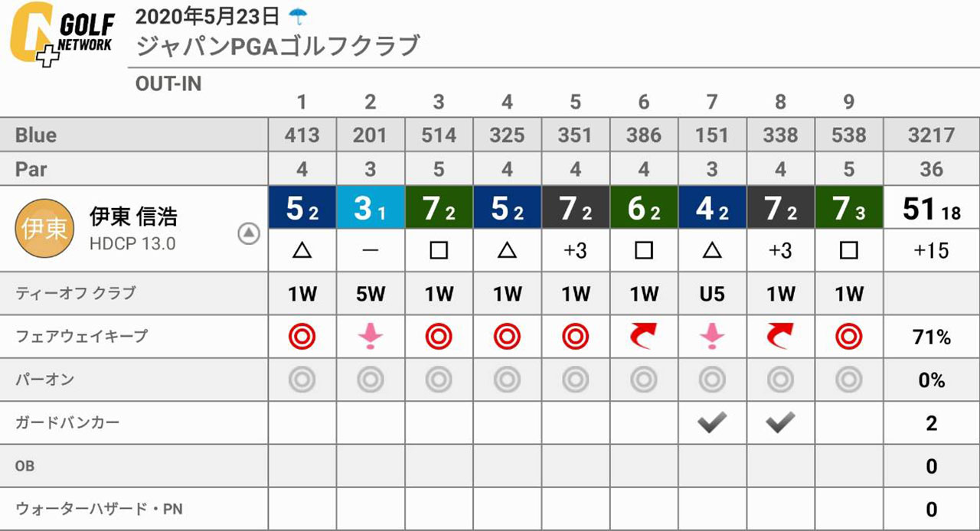Collapse player details with the round arrow
This screenshot has height=531, width=980.
(x=249, y=233)
